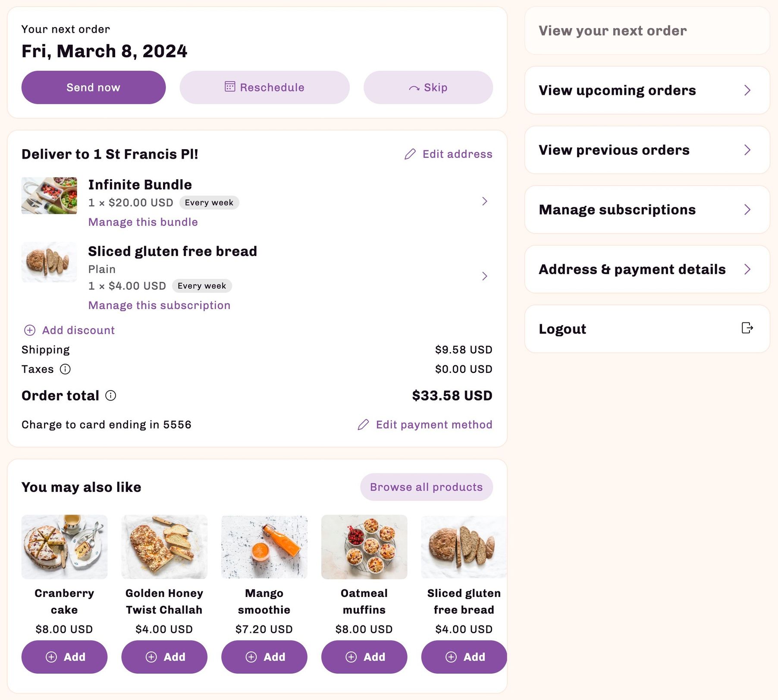This screenshot has height=700, width=778.
Task: Click Browse all products button
Action: (x=426, y=487)
